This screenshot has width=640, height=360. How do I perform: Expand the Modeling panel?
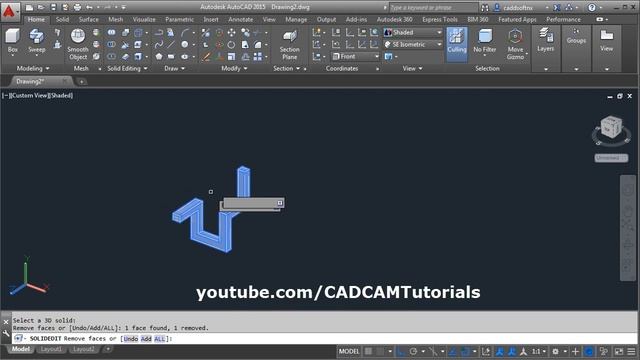[x=33, y=69]
